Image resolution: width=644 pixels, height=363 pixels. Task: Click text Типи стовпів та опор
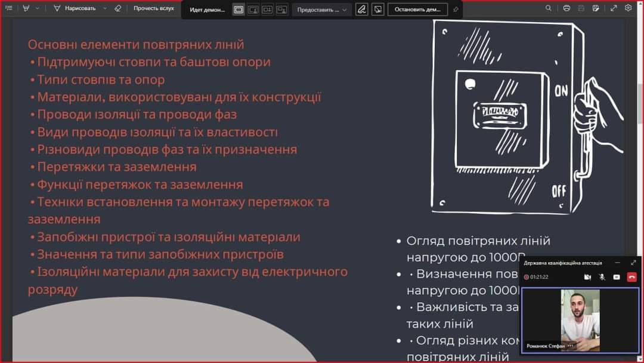pos(101,79)
